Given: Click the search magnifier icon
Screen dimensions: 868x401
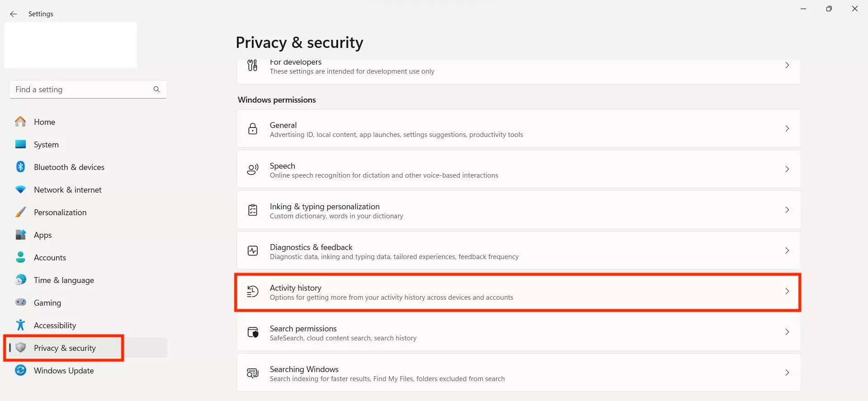Looking at the screenshot, I should tap(156, 90).
